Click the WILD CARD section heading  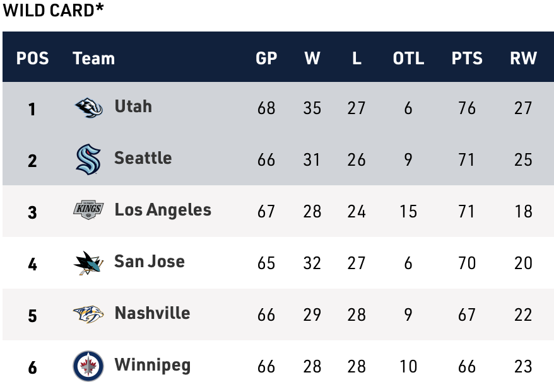click(53, 11)
